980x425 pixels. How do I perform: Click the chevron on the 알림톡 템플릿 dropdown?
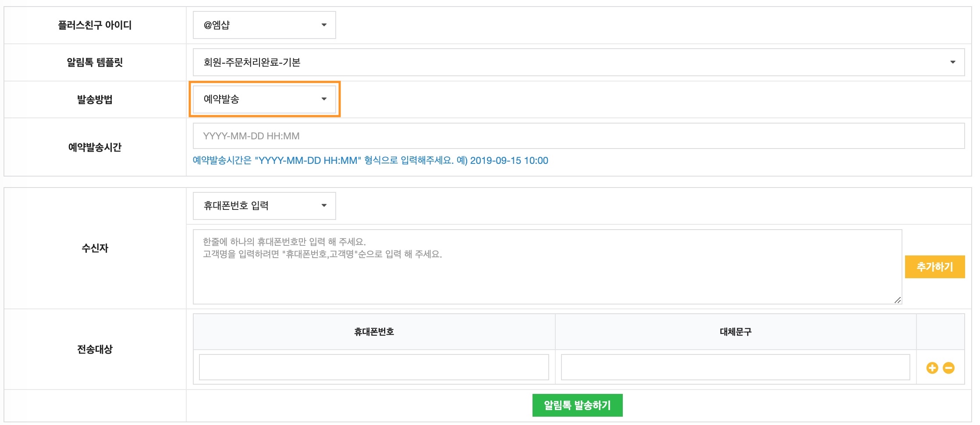click(x=954, y=62)
